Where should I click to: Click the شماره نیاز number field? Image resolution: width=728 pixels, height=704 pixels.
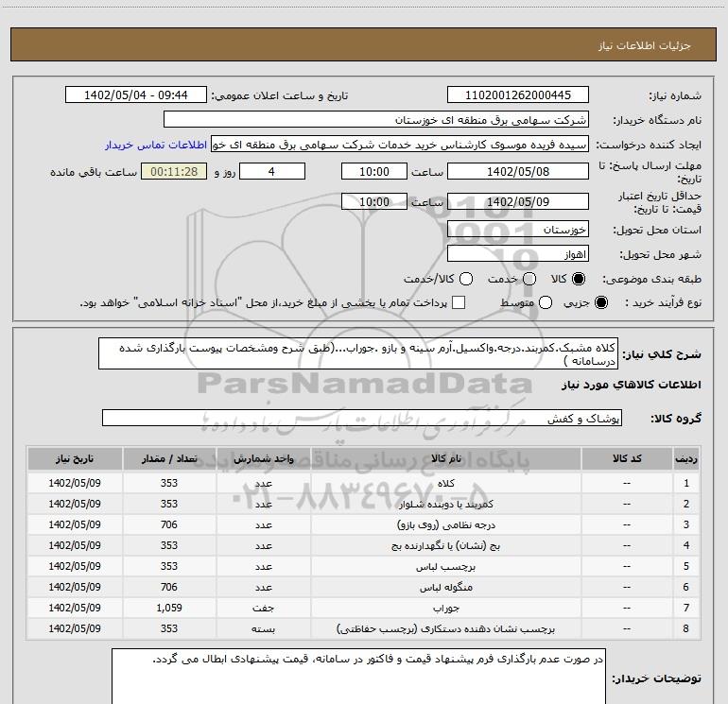[x=517, y=95]
